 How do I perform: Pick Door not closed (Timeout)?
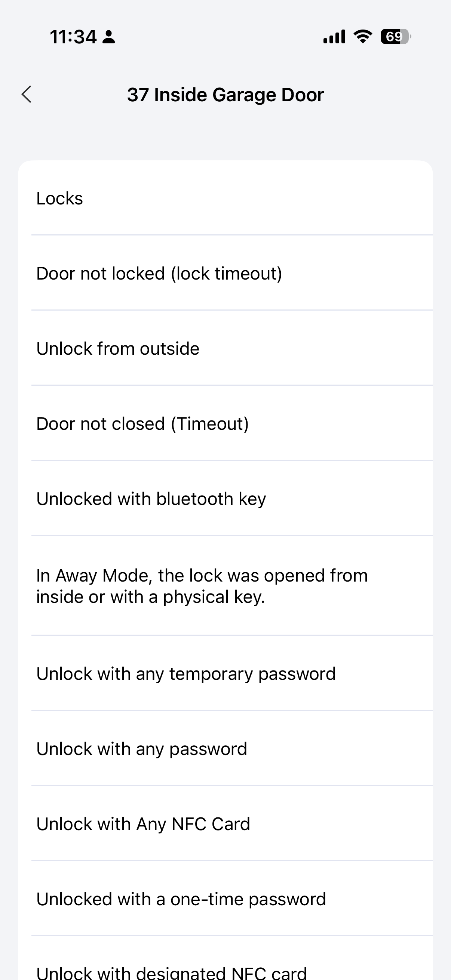[225, 423]
